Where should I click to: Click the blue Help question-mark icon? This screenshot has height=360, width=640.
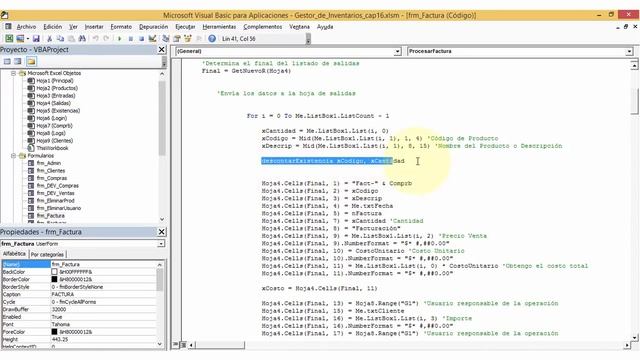(212, 38)
